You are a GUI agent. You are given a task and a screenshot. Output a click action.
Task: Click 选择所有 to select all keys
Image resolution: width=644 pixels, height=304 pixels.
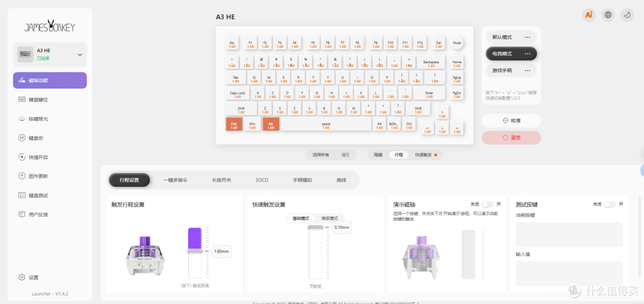(321, 155)
